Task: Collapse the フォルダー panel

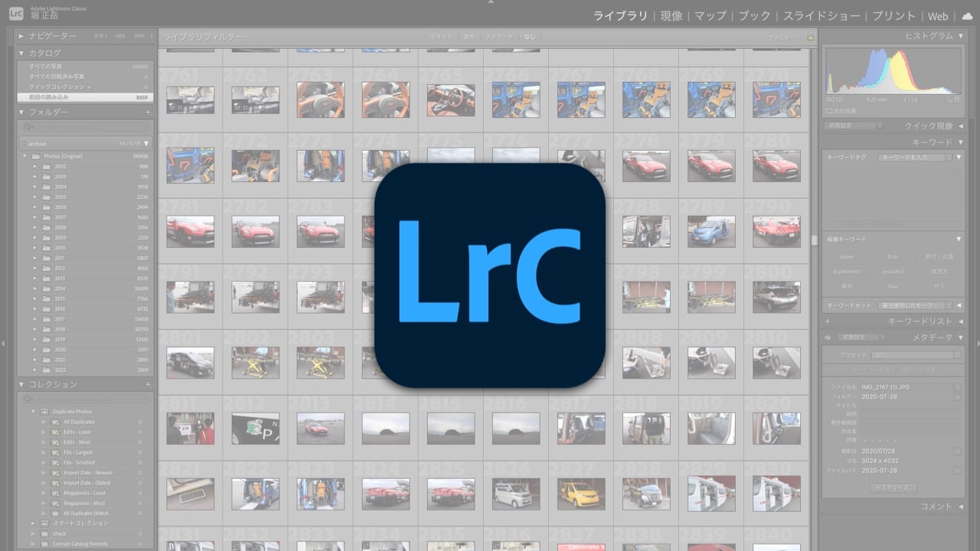Action: pyautogui.click(x=21, y=112)
